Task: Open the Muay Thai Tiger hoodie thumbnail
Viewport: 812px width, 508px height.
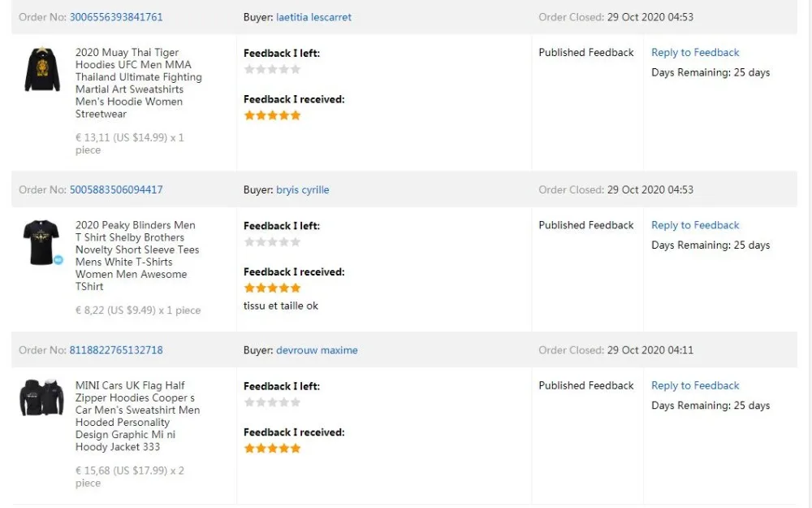Action: (x=41, y=69)
